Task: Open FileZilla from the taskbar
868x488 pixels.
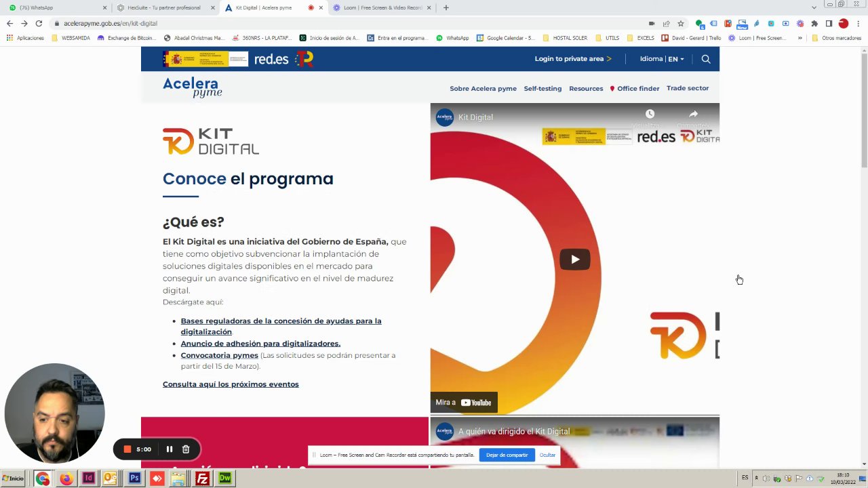Action: (x=202, y=479)
